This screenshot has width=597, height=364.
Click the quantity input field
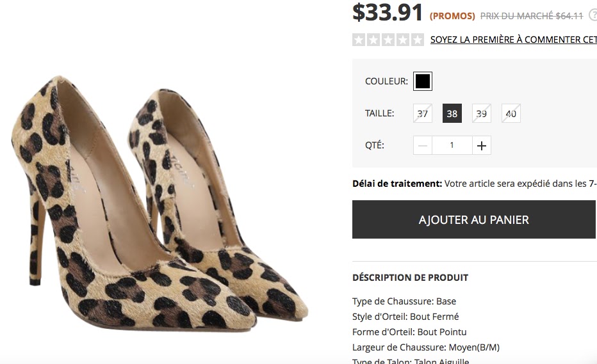[x=452, y=145]
